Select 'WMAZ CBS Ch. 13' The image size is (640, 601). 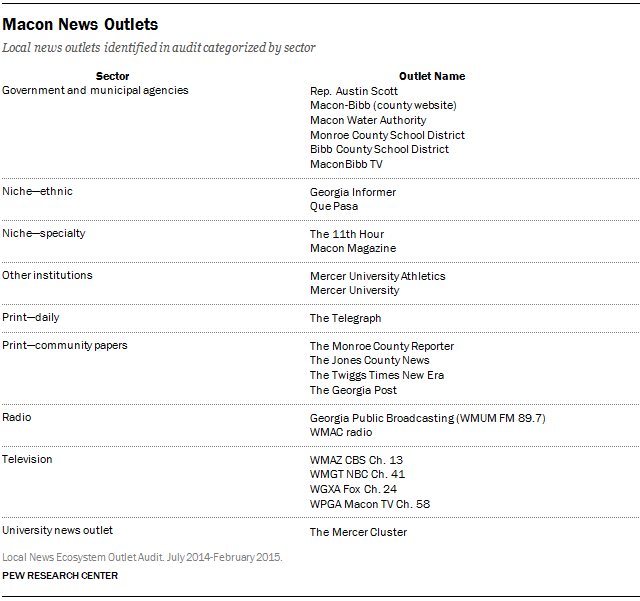[356, 460]
